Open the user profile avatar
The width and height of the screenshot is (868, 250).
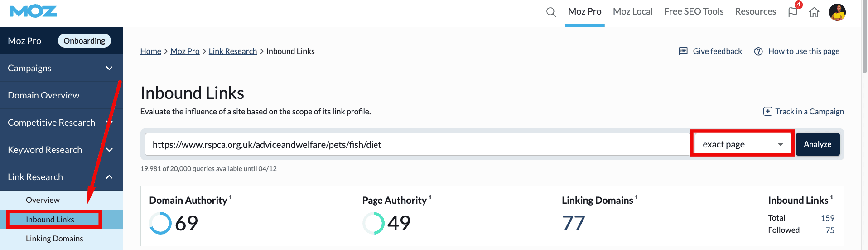[837, 12]
